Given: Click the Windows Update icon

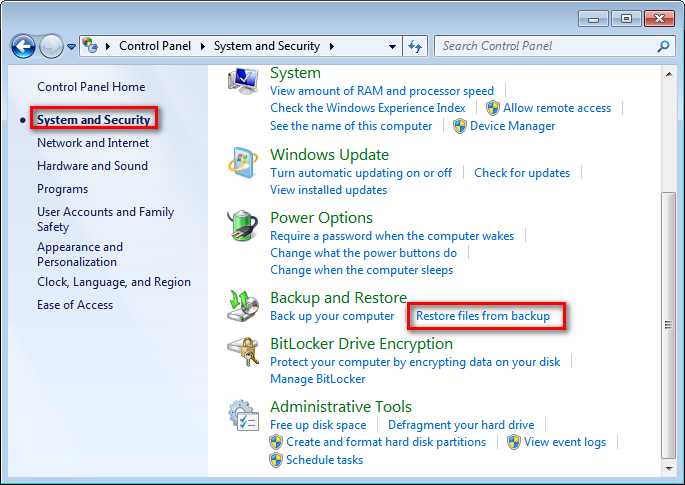Looking at the screenshot, I should [x=243, y=163].
